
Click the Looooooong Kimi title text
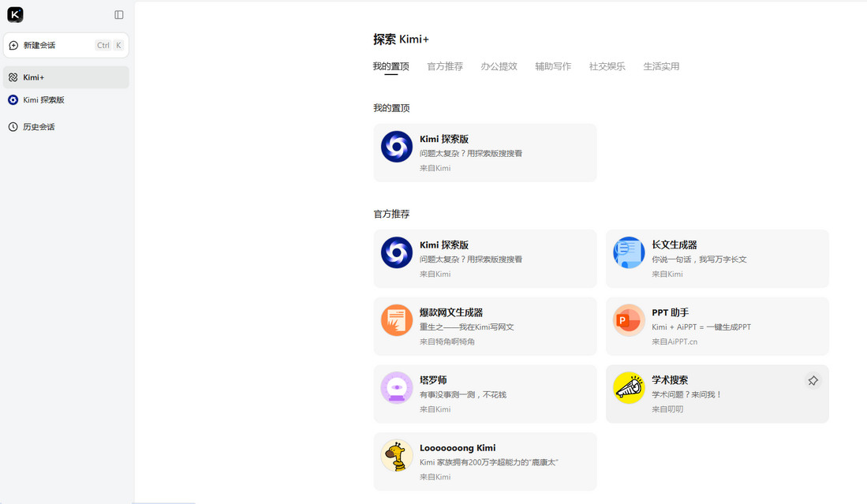pyautogui.click(x=458, y=448)
